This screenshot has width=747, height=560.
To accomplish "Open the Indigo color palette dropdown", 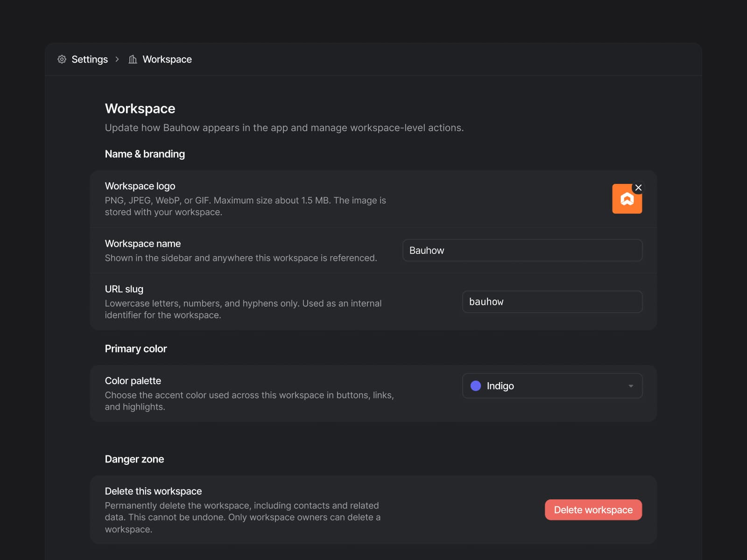I will click(552, 386).
